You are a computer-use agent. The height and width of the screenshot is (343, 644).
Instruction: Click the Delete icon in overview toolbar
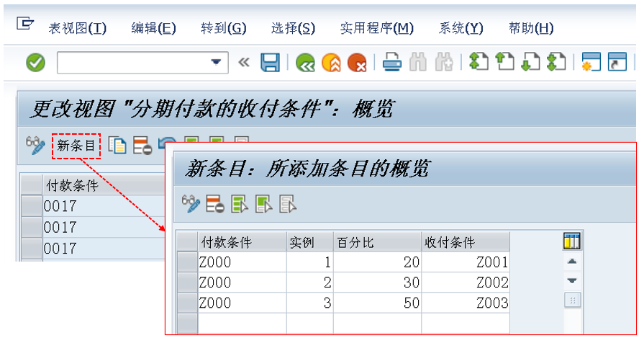click(x=142, y=146)
